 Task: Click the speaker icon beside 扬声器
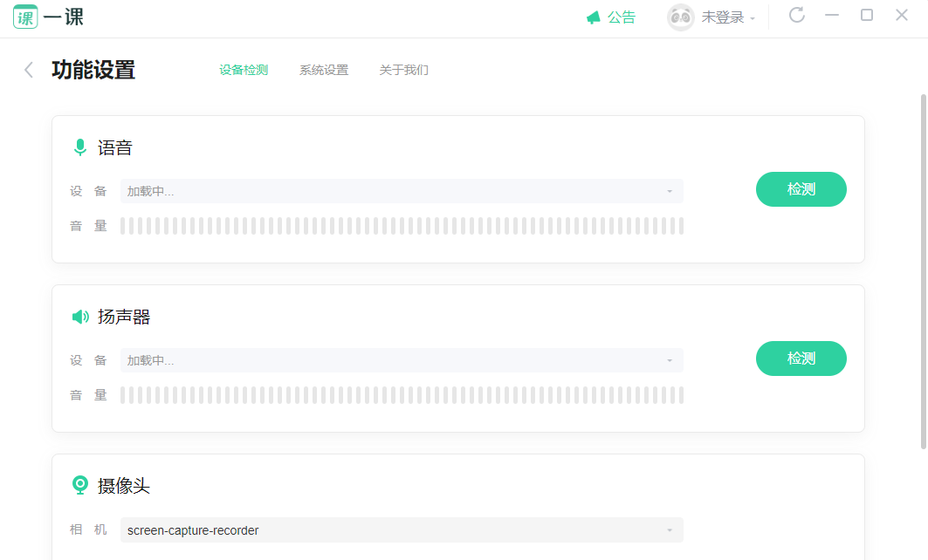tap(80, 317)
